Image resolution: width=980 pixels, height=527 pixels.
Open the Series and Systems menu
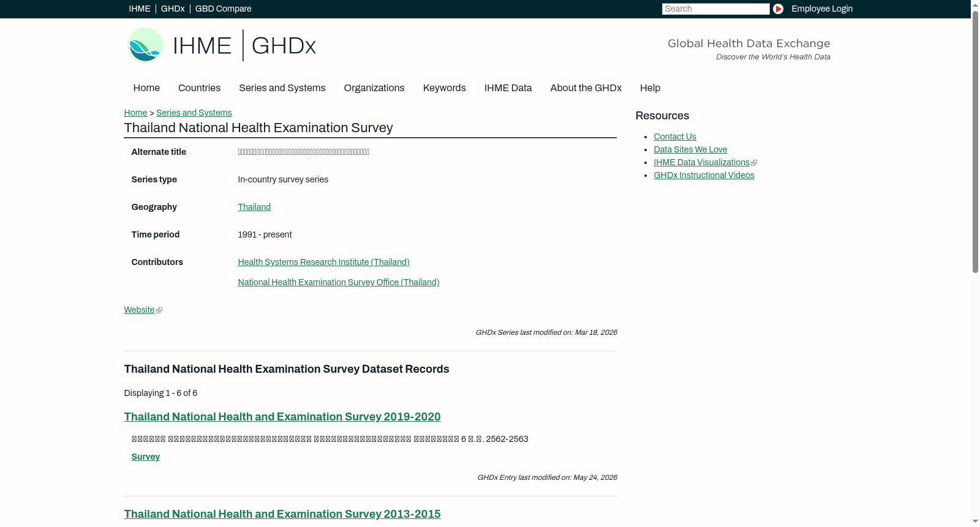282,88
